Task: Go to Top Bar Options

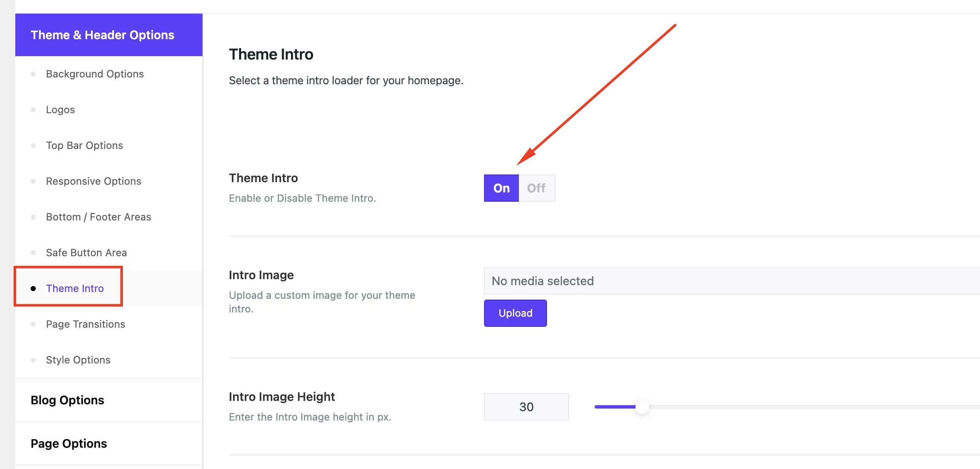Action: [x=85, y=146]
